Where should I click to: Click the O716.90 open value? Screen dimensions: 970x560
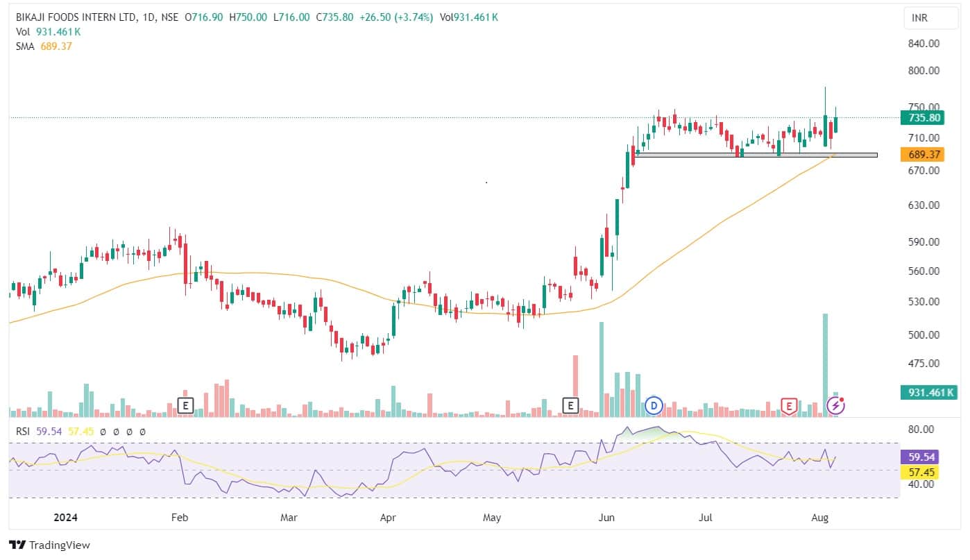click(x=204, y=17)
